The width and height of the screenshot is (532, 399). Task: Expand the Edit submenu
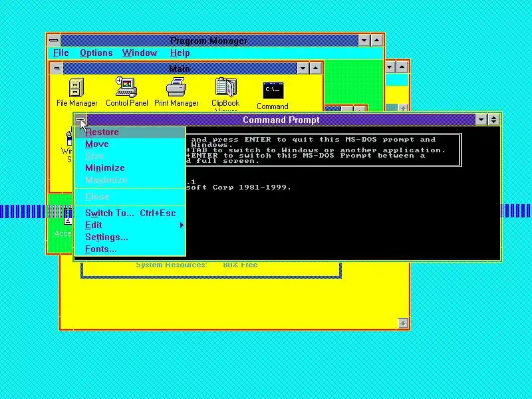coord(130,225)
